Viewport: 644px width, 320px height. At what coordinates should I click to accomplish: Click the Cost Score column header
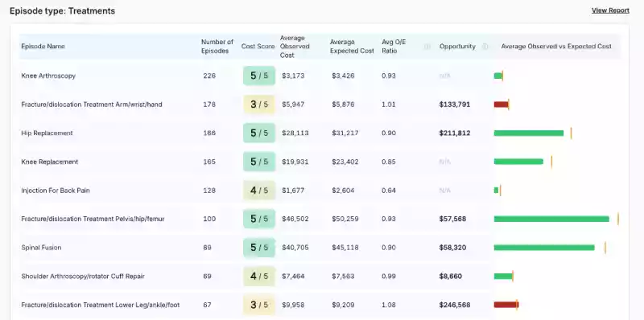coord(258,47)
